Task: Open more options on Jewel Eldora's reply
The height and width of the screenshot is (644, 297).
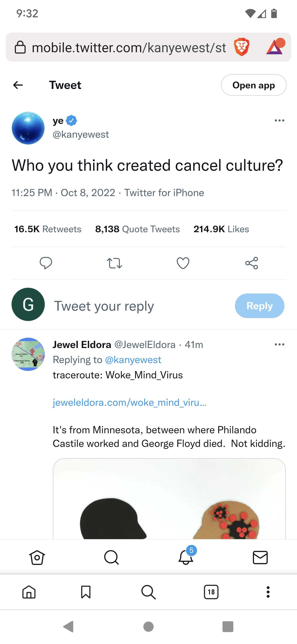Action: tap(279, 344)
